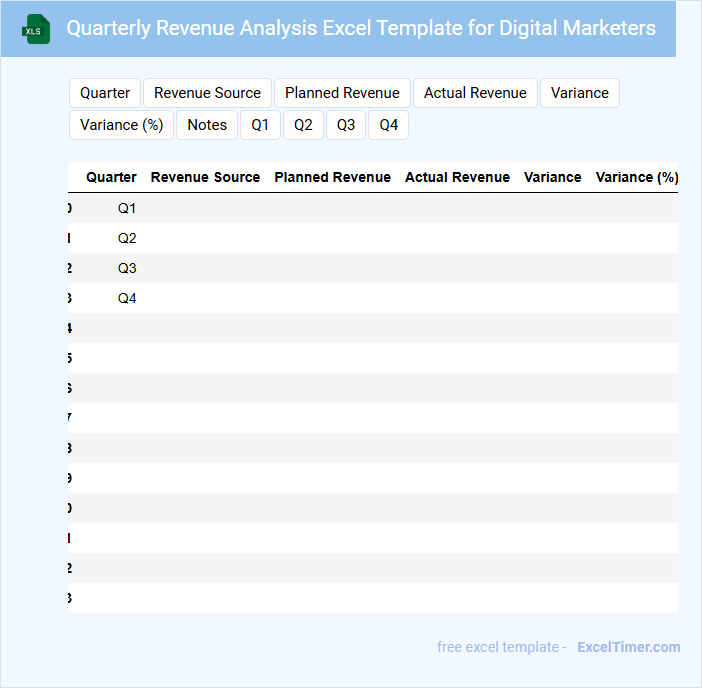Click the Q4 tag button
Image resolution: width=702 pixels, height=688 pixels.
388,125
